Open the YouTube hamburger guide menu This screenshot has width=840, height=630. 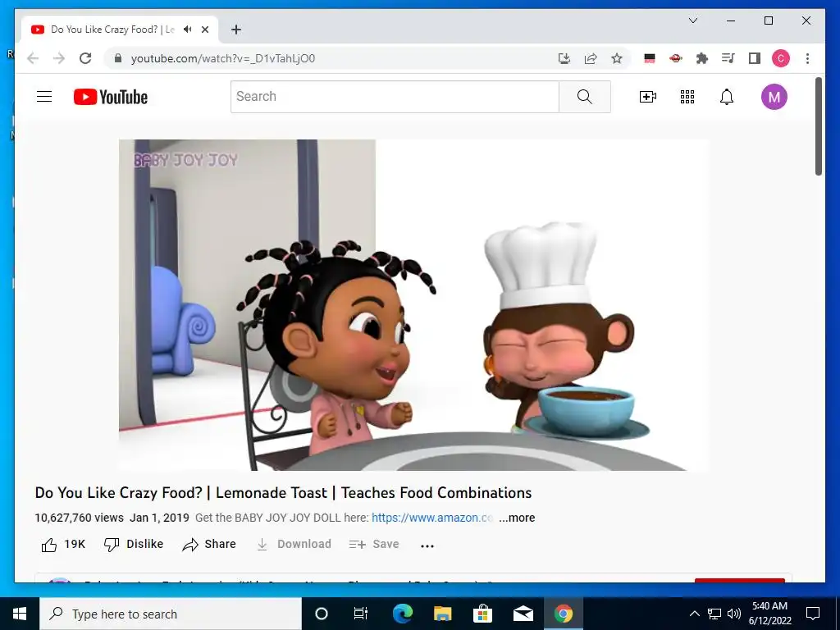[44, 97]
